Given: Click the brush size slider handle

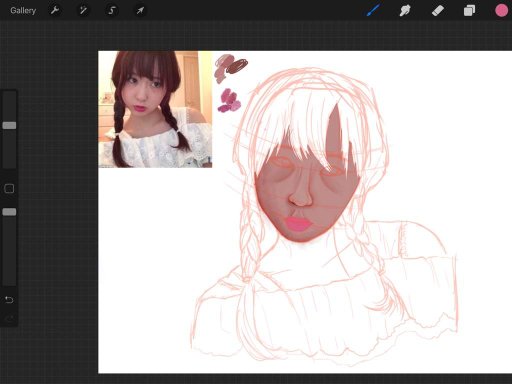Looking at the screenshot, I should (x=9, y=125).
